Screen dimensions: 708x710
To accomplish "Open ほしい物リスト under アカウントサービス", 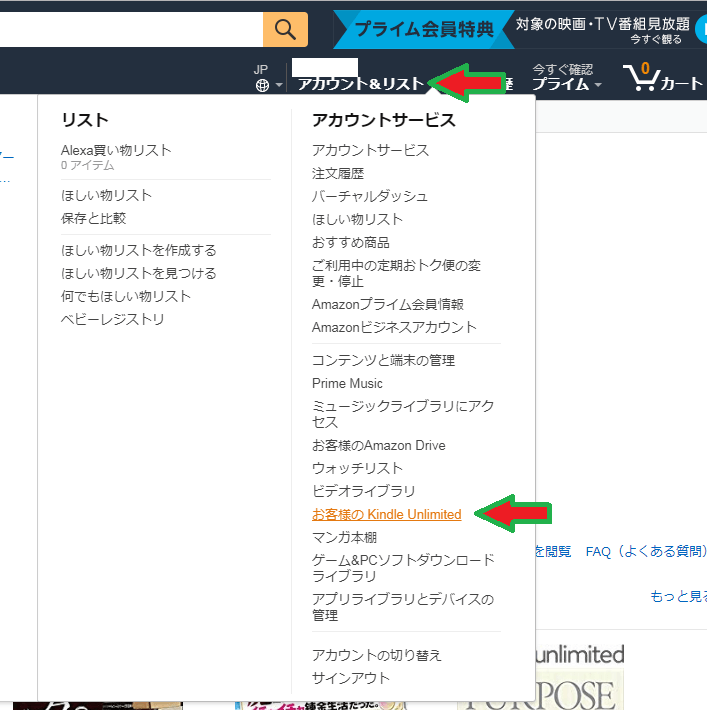I will click(x=357, y=219).
